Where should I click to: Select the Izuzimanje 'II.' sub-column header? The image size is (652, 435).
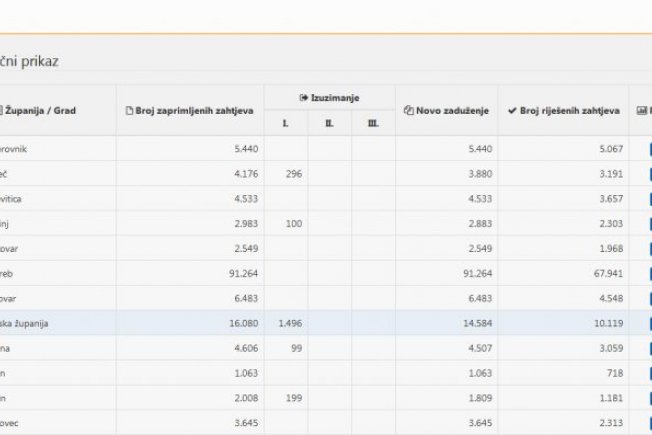(329, 123)
